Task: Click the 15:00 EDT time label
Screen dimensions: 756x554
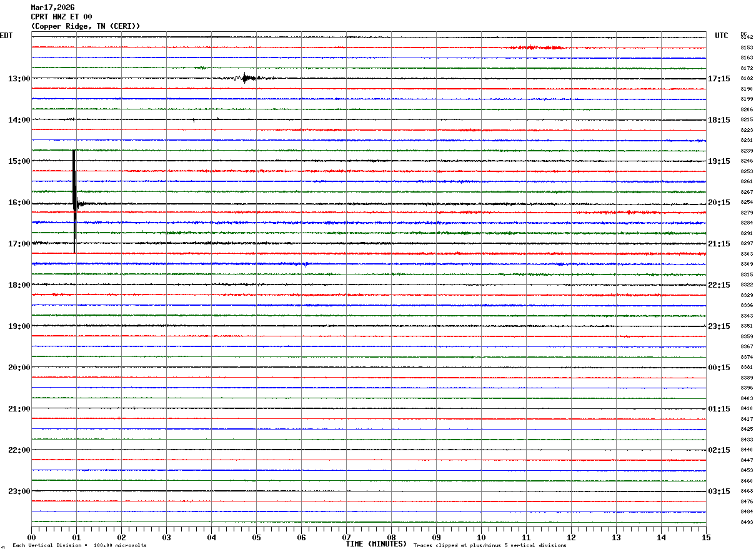Action: (19, 161)
